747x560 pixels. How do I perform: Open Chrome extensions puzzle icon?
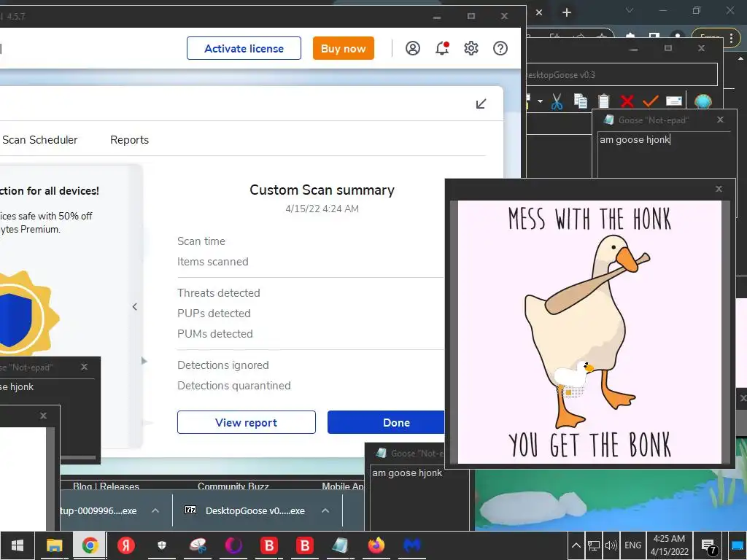pyautogui.click(x=630, y=37)
